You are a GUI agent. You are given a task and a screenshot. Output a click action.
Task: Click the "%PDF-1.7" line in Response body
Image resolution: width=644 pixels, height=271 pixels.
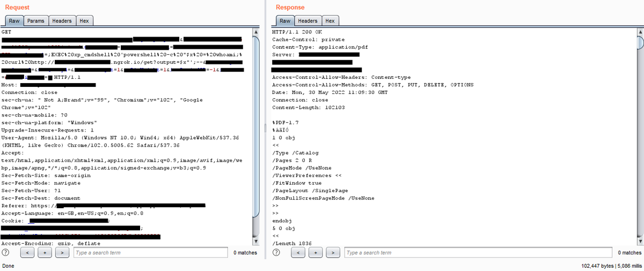[x=284, y=122]
